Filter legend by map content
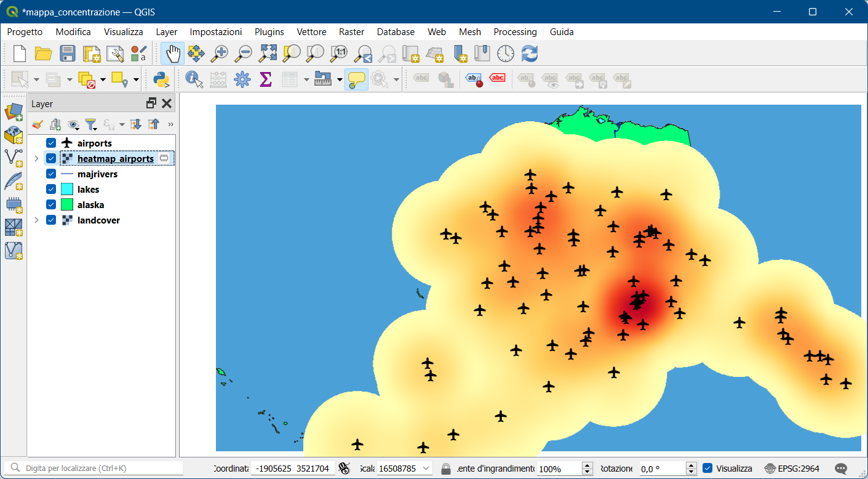Screen dimensions: 868x479 [91, 124]
